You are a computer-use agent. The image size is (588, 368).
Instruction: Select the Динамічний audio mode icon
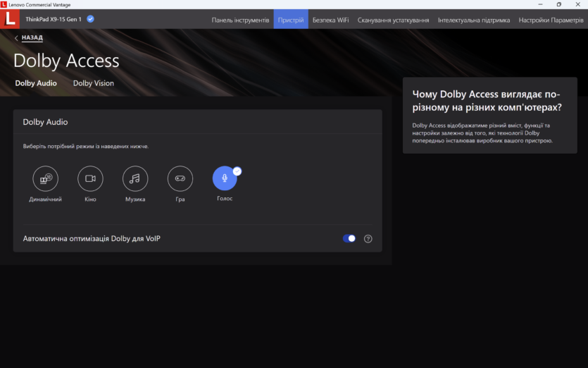[45, 178]
